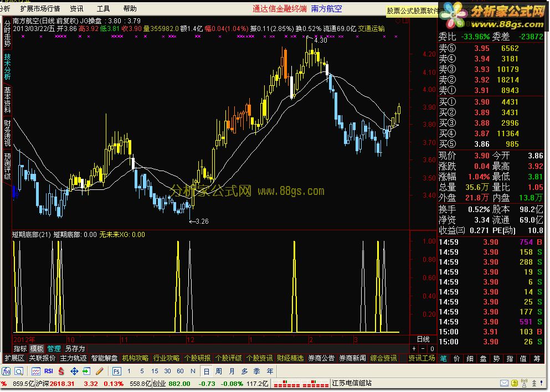Open the 工具 menu
Image resolution: width=550 pixels, height=392 pixels.
(103, 8)
